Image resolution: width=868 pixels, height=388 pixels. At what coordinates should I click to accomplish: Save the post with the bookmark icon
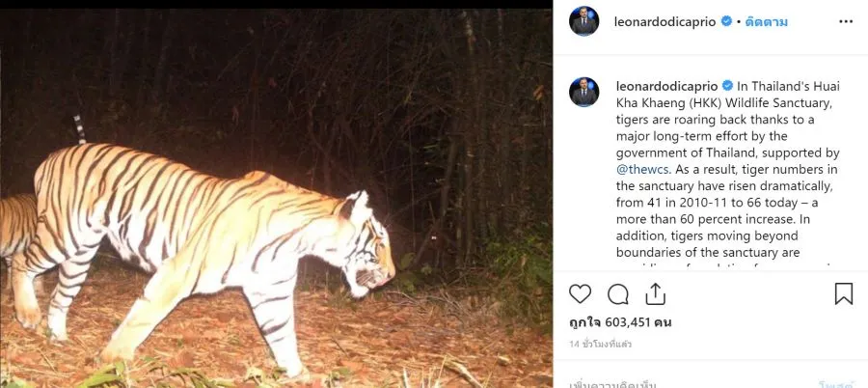tap(843, 293)
